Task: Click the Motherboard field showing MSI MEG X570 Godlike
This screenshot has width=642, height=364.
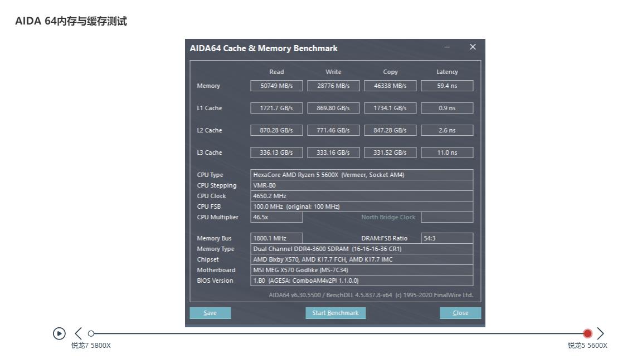Action: tap(361, 270)
